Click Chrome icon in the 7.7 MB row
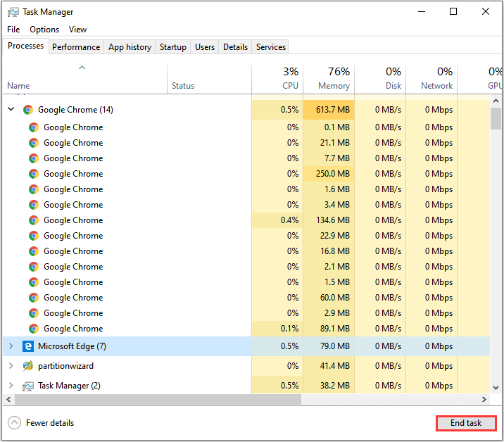Screen dimensions: 504x442 [x=34, y=158]
